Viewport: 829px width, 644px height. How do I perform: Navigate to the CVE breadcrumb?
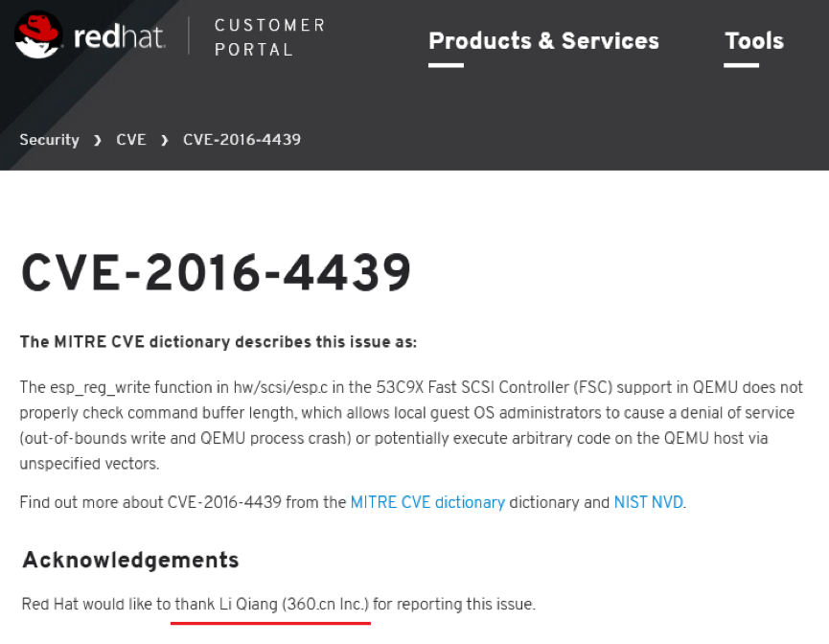point(131,140)
